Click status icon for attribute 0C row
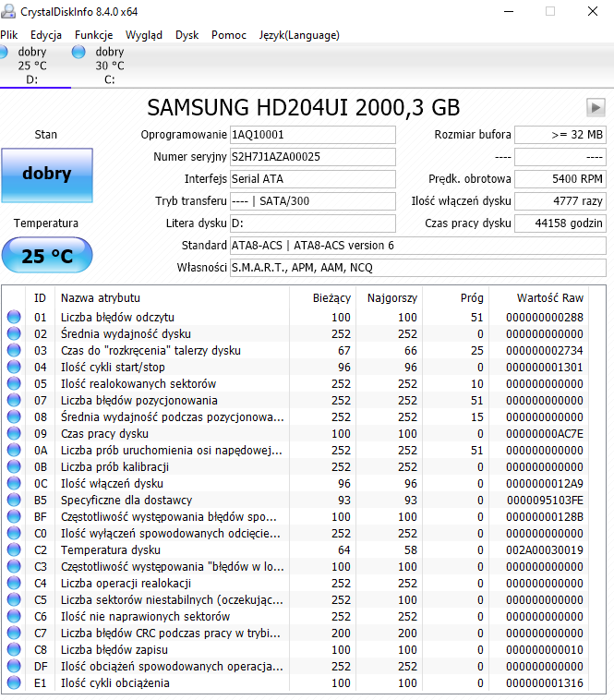This screenshot has width=614, height=700. point(14,483)
